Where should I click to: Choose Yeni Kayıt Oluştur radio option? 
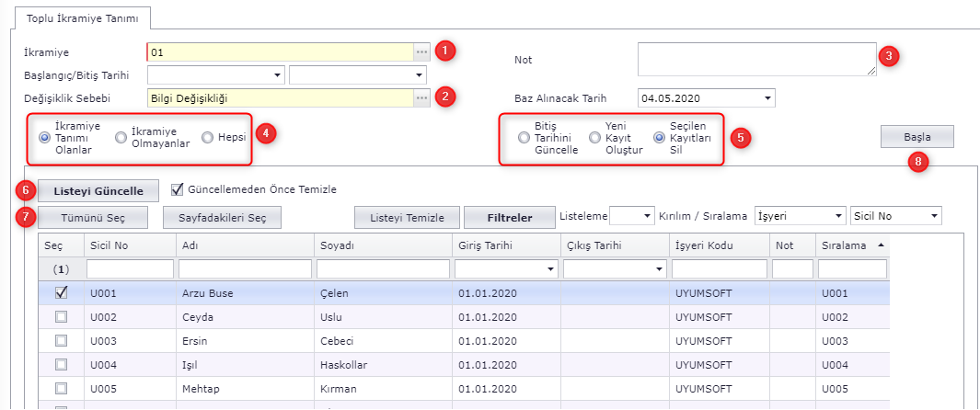594,138
